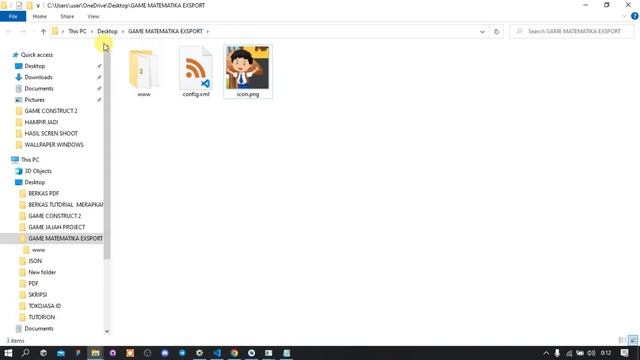The image size is (640, 360).
Task: Open PDF folder in tree
Action: 33,283
